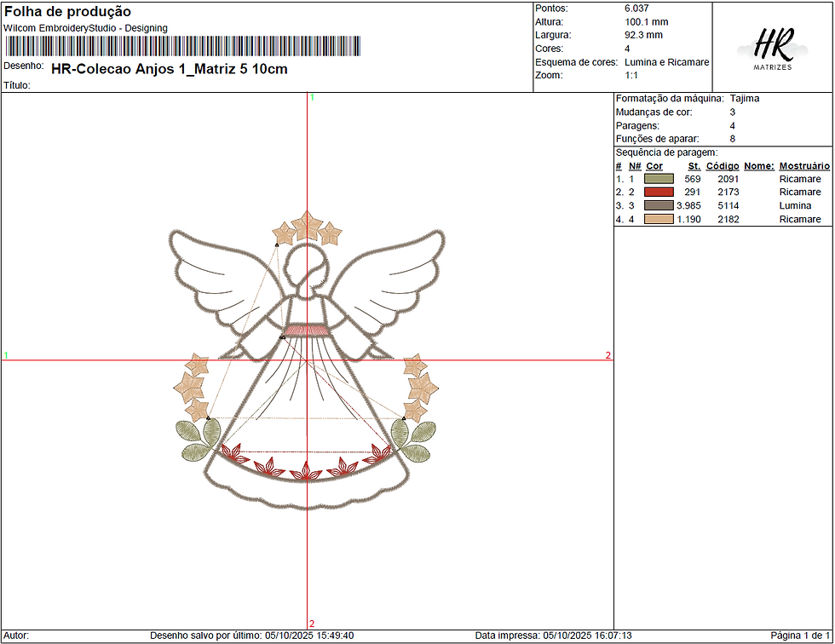Click the stitch count 3.985
The image size is (835, 644).
click(x=688, y=205)
